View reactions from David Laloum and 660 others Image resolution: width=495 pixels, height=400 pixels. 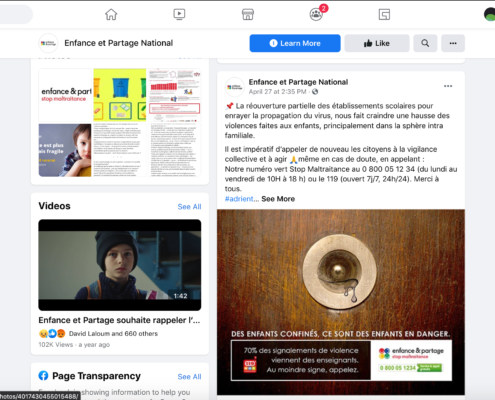pyautogui.click(x=113, y=334)
